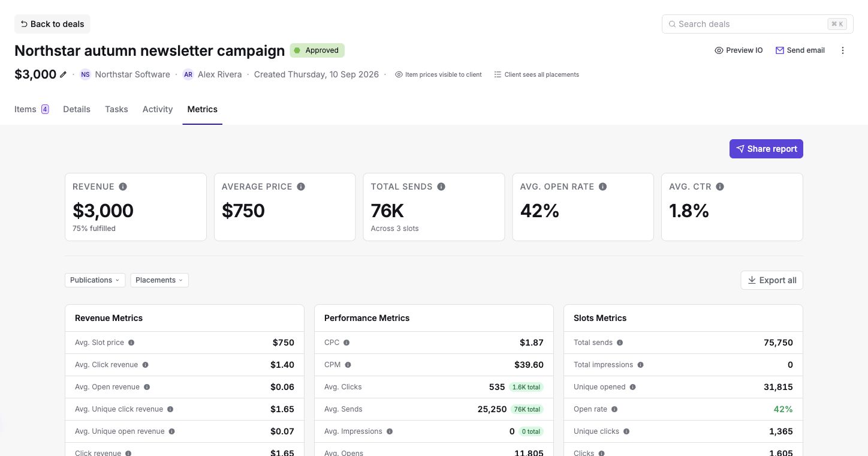Screen dimensions: 868x456
Task: Go back to deals
Action: (x=52, y=24)
